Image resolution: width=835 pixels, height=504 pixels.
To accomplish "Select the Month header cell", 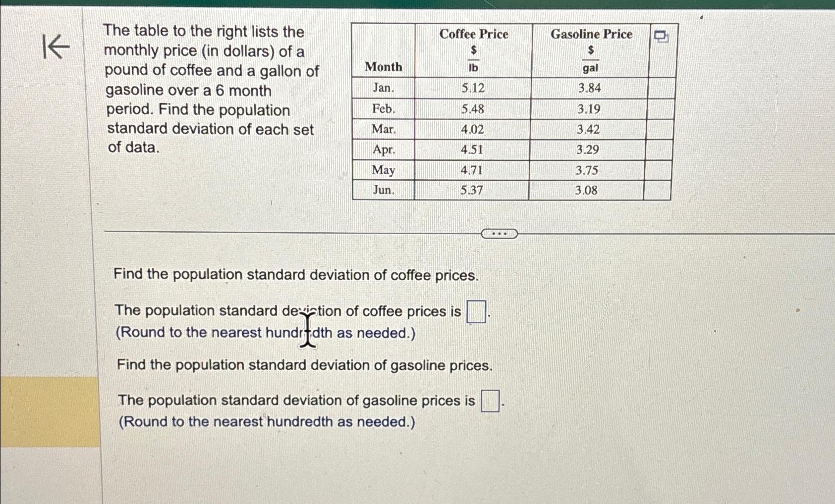I will [x=384, y=67].
